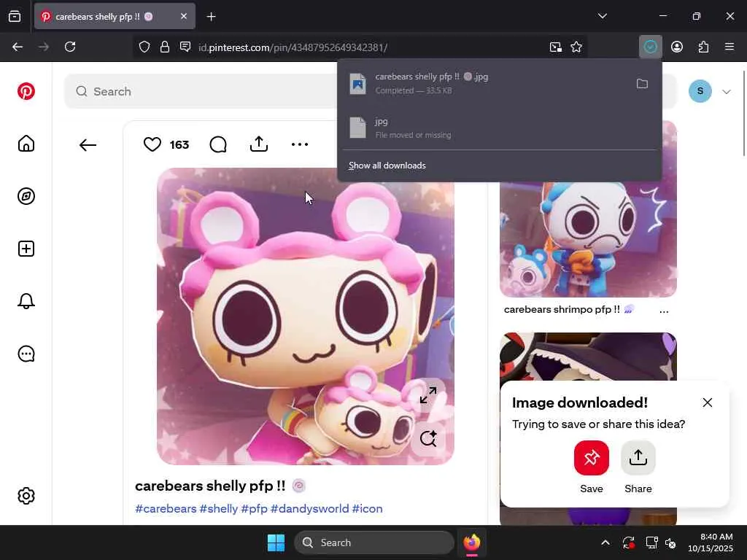
Task: Click the share upload icon above pin
Action: point(259,144)
